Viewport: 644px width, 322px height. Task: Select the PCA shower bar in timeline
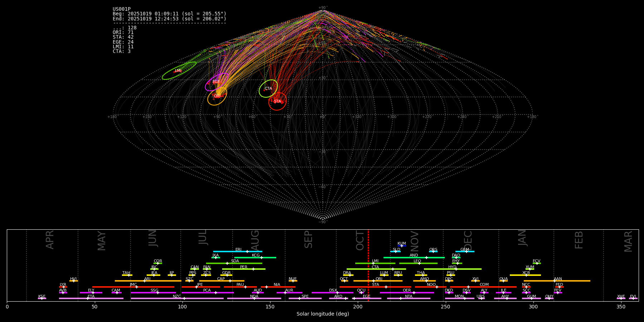[208, 293]
